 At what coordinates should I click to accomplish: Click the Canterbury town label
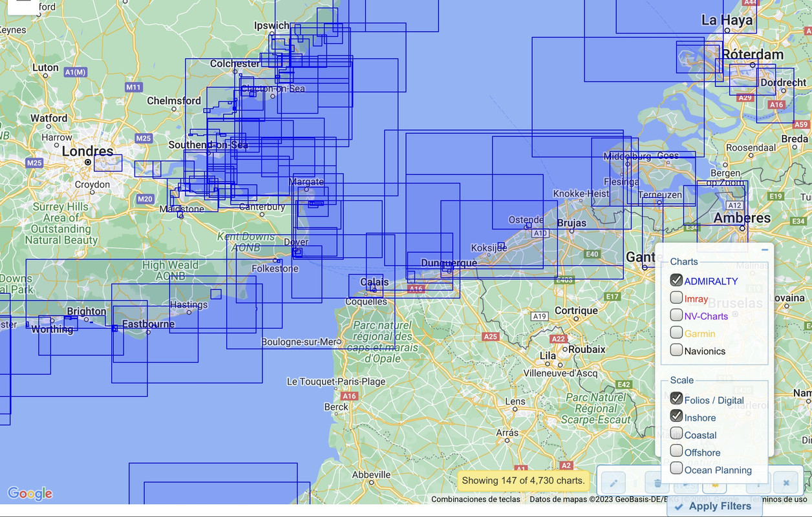262,207
